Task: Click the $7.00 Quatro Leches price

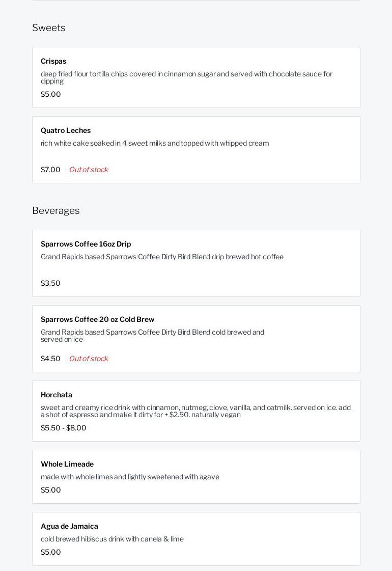Action: point(50,170)
